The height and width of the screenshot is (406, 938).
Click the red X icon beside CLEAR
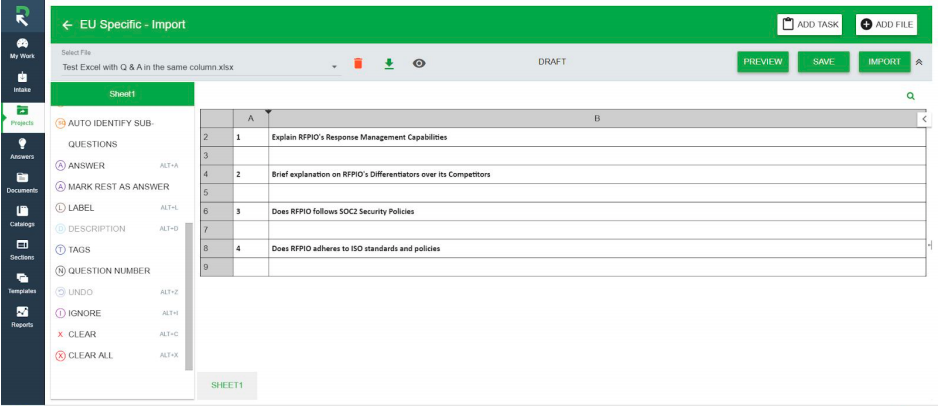60,334
